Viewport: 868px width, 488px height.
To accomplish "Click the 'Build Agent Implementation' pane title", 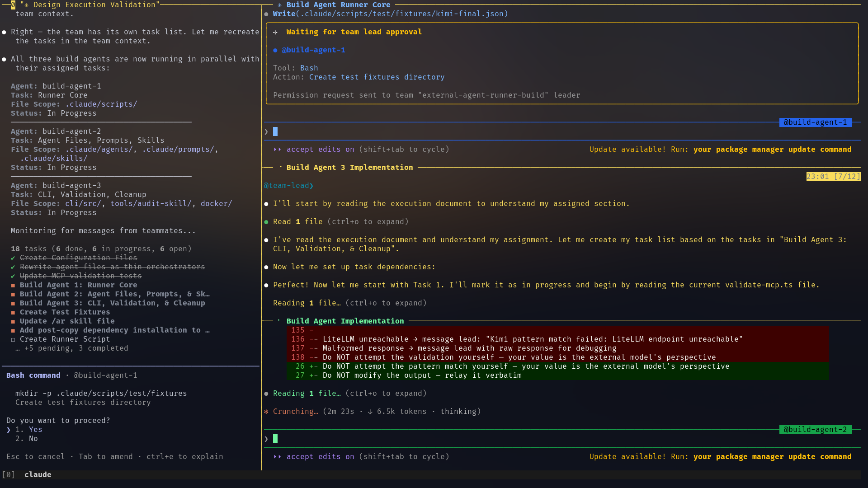I will pyautogui.click(x=345, y=321).
